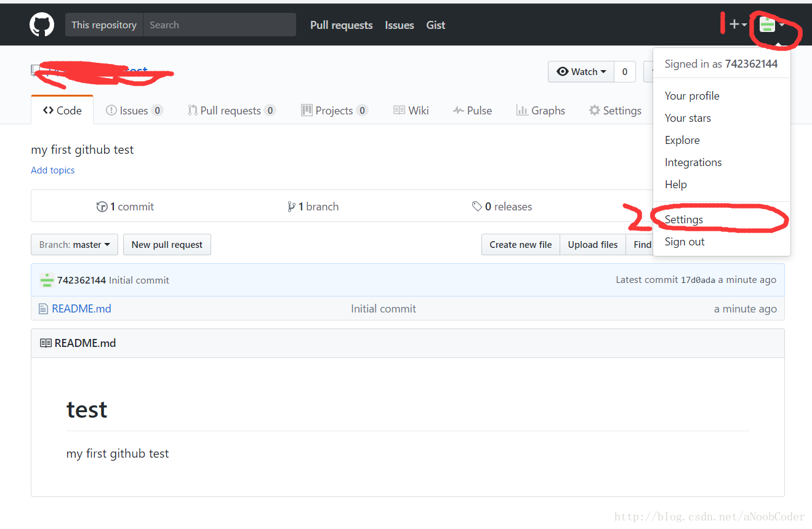
Task: Open the Graphs tab
Action: tap(541, 111)
